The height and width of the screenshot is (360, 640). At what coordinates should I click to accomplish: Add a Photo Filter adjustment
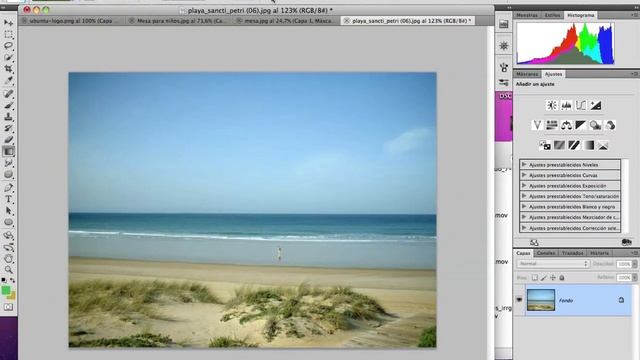coord(595,125)
